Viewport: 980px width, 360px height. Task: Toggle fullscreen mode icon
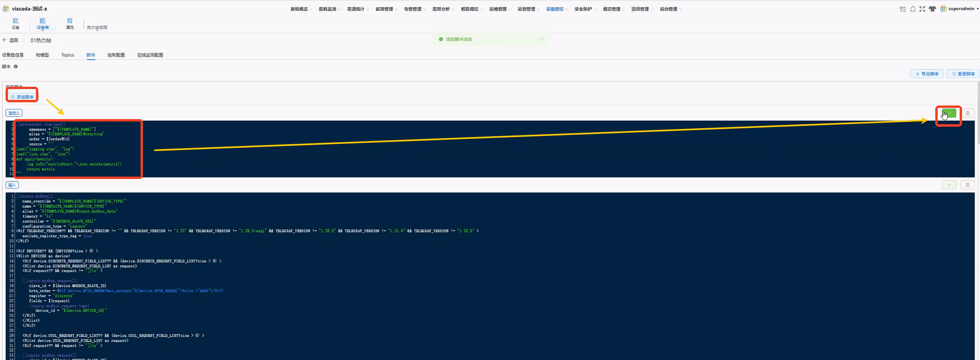pos(922,9)
